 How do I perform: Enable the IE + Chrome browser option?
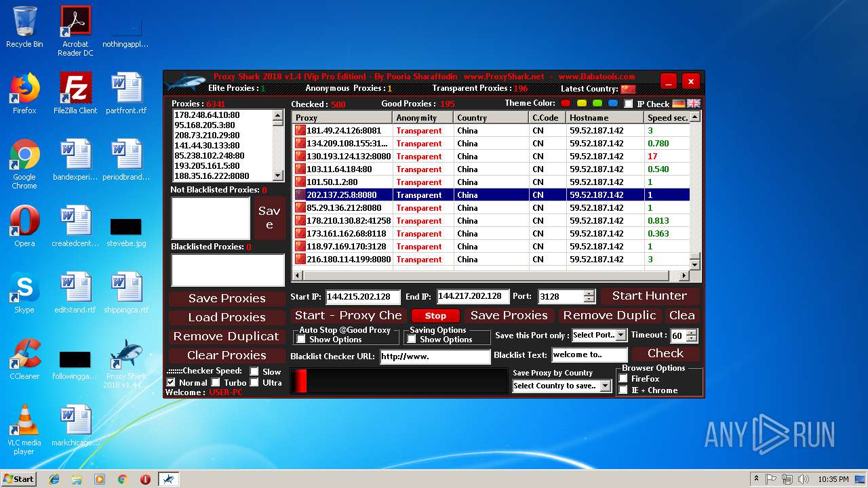pyautogui.click(x=623, y=390)
